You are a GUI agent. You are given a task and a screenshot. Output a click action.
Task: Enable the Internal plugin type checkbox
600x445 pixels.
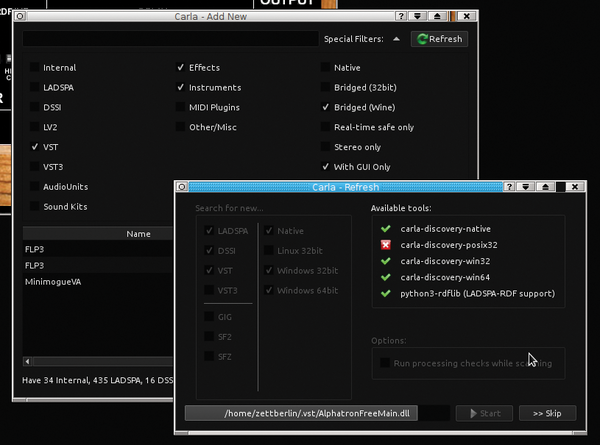point(34,67)
